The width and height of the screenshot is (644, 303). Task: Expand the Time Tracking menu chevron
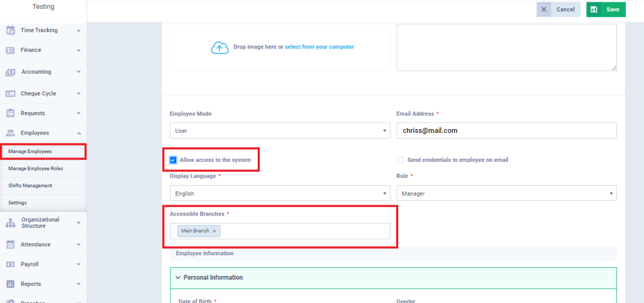click(x=79, y=30)
